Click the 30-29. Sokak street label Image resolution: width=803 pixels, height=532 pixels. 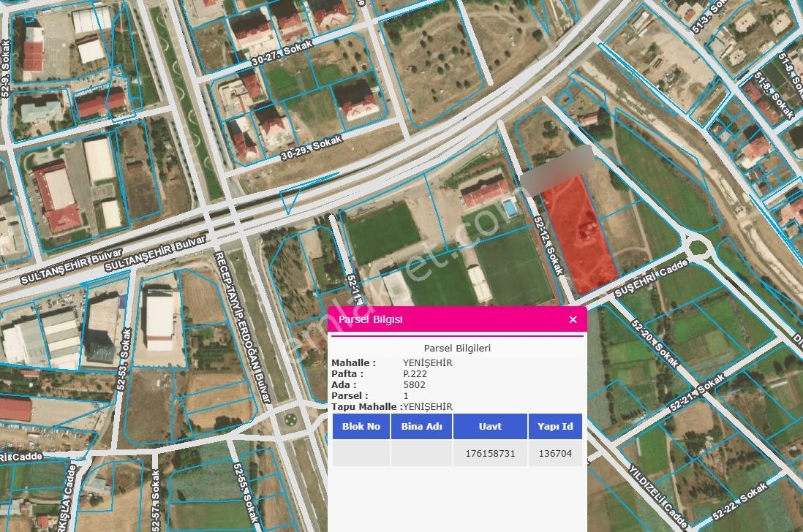(x=312, y=148)
